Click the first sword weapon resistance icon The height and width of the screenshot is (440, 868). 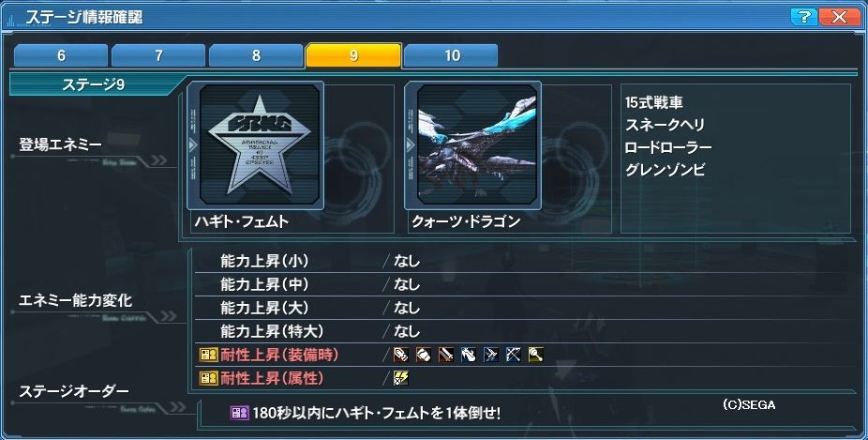(401, 354)
